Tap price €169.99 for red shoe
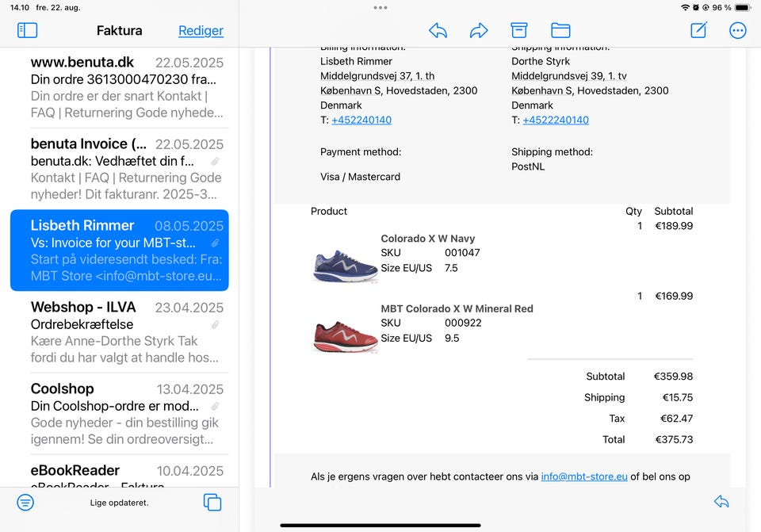Screen dimensions: 761x532 tap(674, 296)
